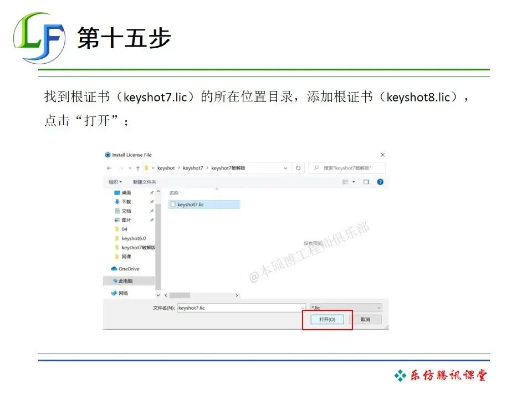The image size is (532, 399).
Task: Click the navigation pane scroll up arrow
Action: coord(158,192)
